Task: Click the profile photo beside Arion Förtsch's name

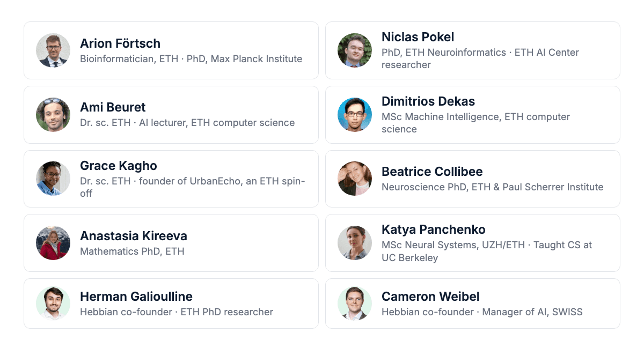Action: click(53, 50)
